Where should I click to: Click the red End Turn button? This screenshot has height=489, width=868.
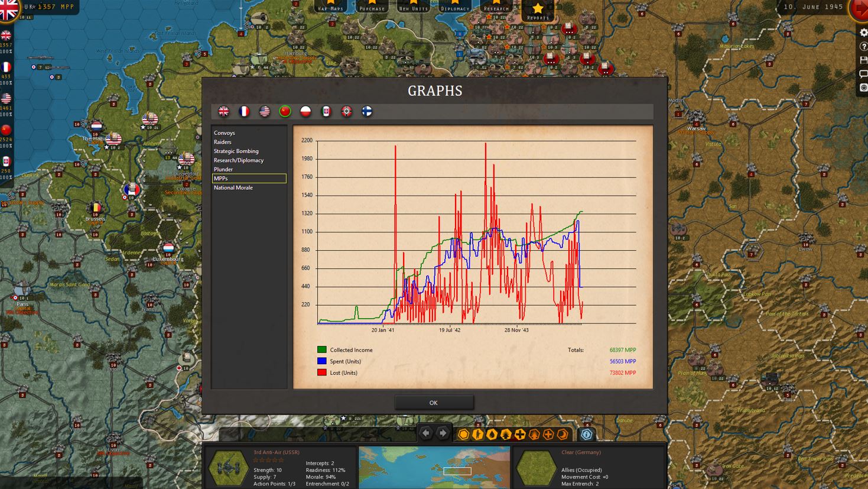859,9
